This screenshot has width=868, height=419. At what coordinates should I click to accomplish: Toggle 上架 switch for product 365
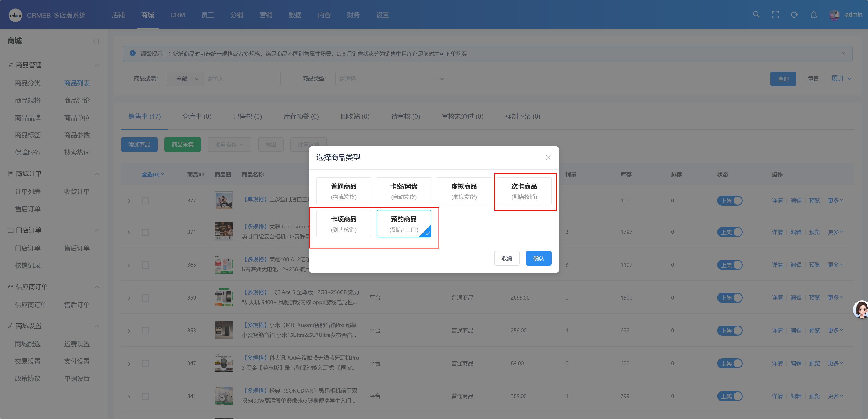(729, 265)
